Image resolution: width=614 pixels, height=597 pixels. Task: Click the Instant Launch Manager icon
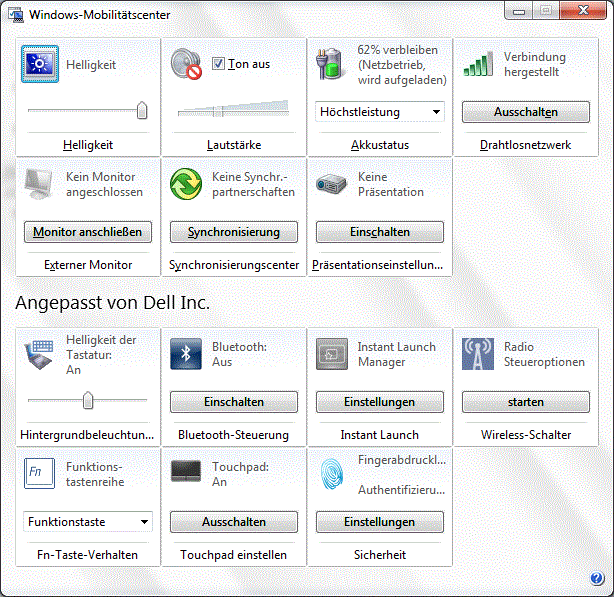click(x=332, y=354)
